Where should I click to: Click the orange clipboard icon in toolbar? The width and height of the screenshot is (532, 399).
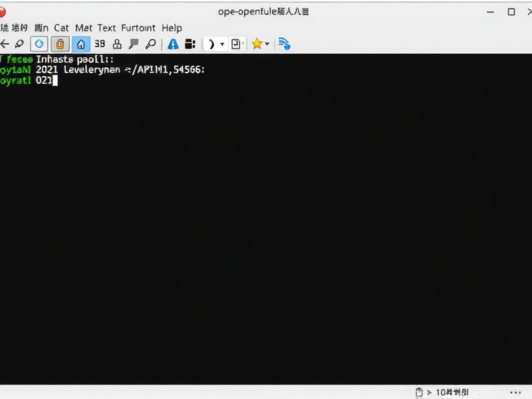coord(60,44)
